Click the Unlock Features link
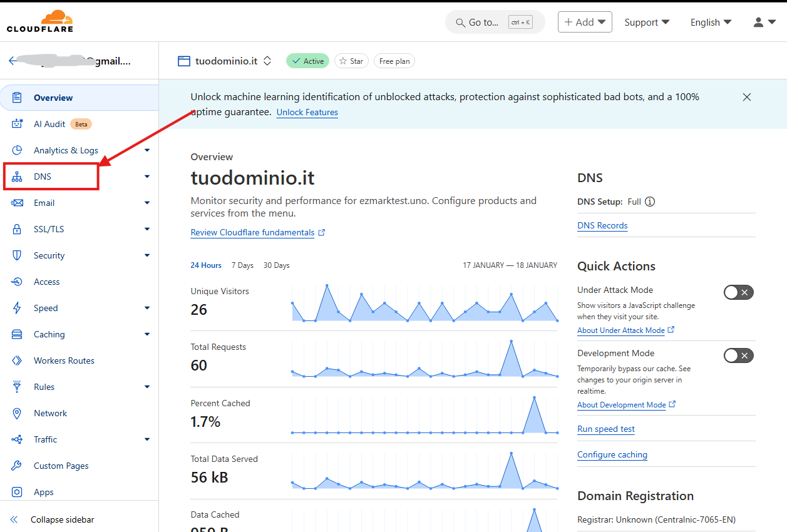 [x=307, y=113]
